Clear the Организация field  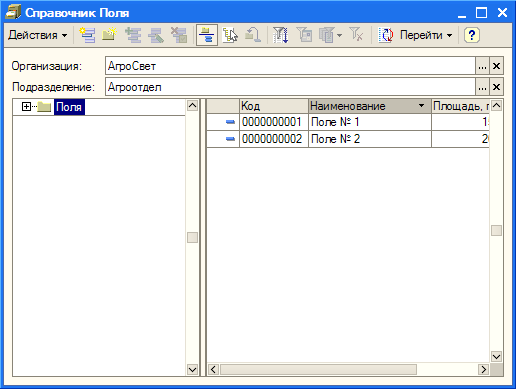click(496, 66)
